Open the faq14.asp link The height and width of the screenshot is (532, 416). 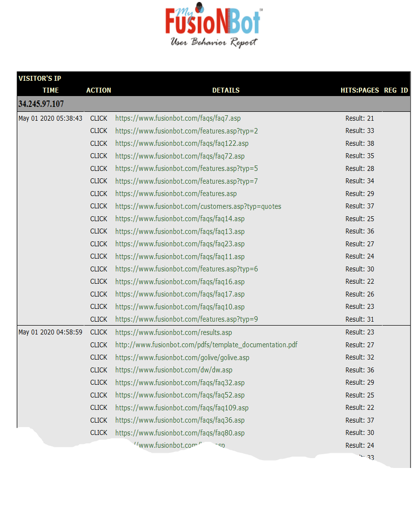[x=180, y=219]
